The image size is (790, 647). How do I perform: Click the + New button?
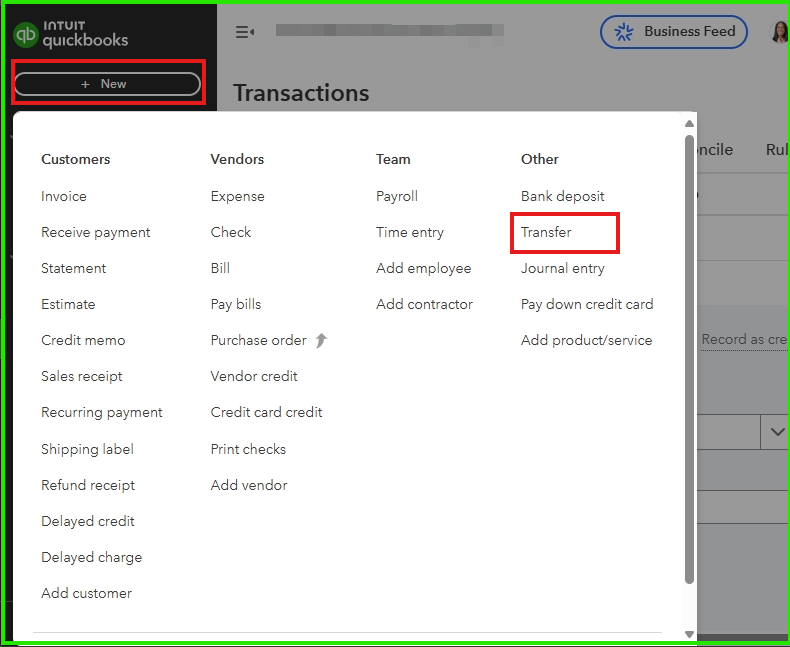coord(108,84)
